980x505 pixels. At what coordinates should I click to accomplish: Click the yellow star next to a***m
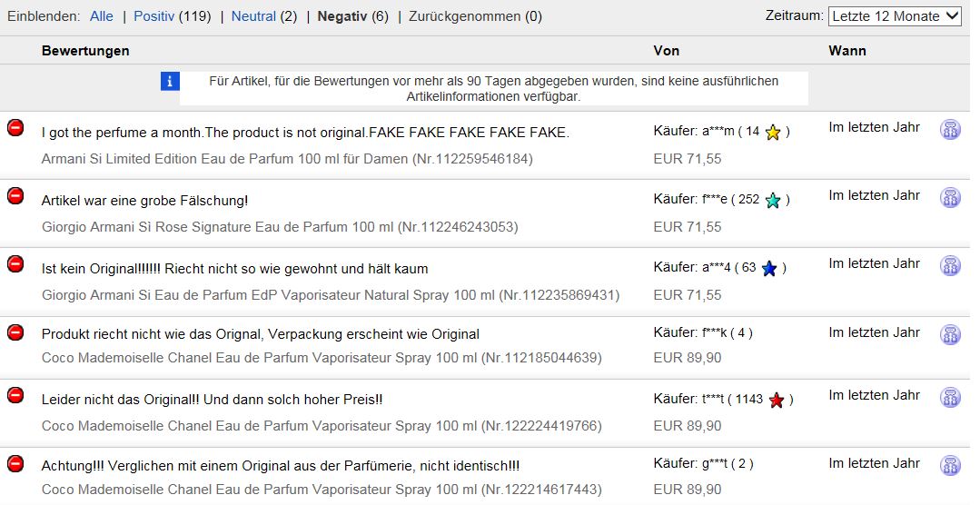click(773, 133)
